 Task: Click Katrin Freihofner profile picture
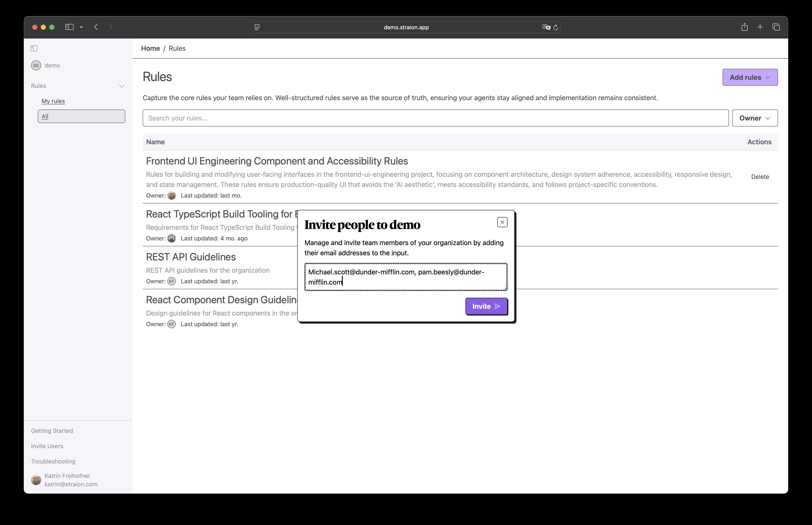[x=36, y=480]
